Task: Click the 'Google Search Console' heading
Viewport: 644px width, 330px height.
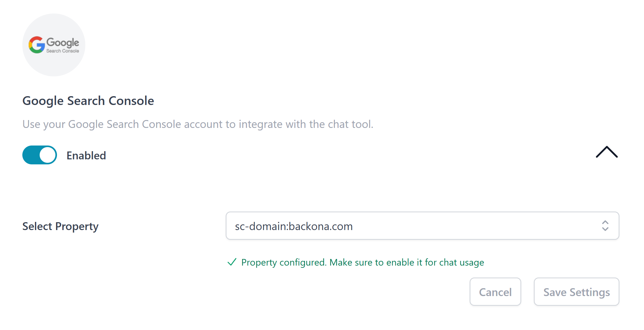Action: click(x=88, y=101)
